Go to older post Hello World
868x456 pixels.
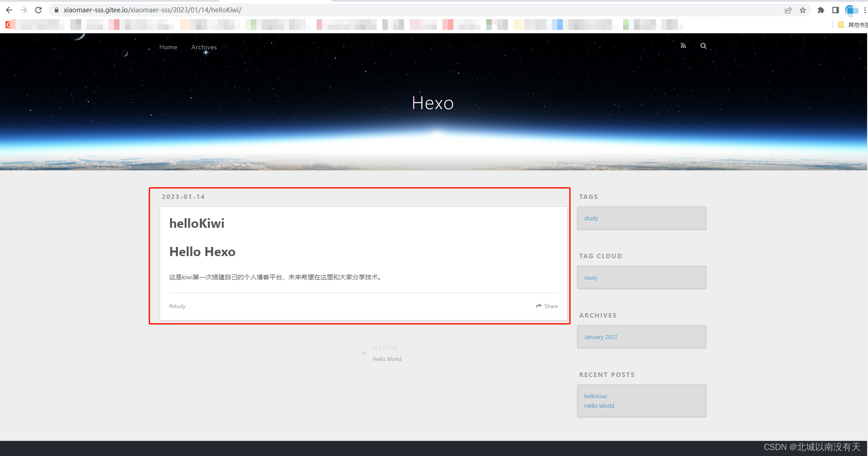click(387, 359)
